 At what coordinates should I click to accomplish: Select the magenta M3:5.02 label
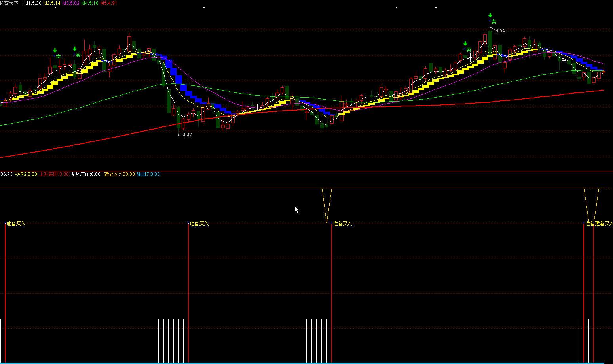(x=71, y=3)
